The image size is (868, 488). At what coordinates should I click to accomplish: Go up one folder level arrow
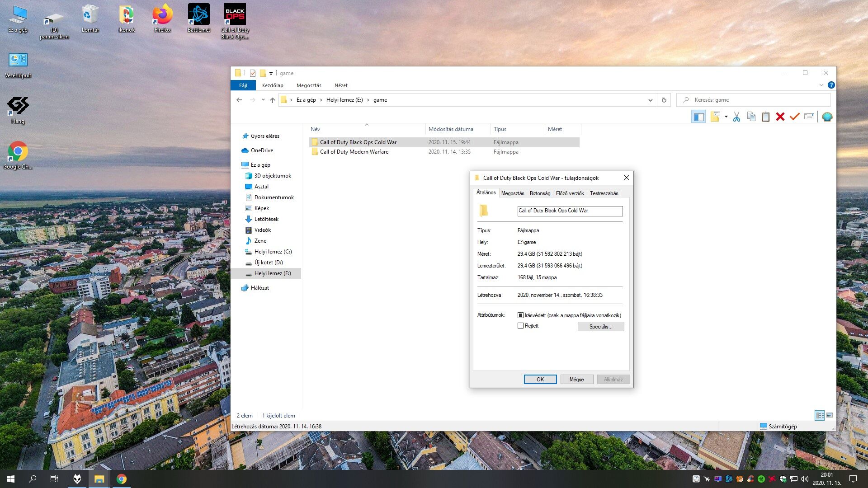272,100
